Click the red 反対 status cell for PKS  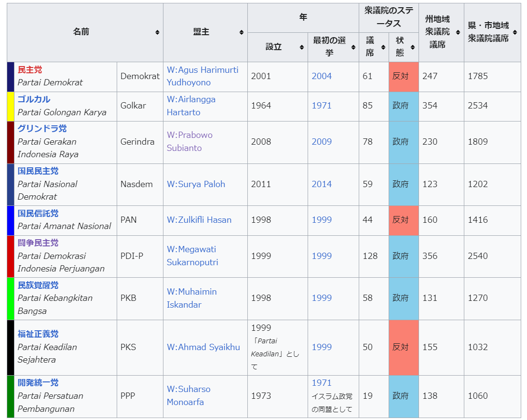tap(404, 347)
